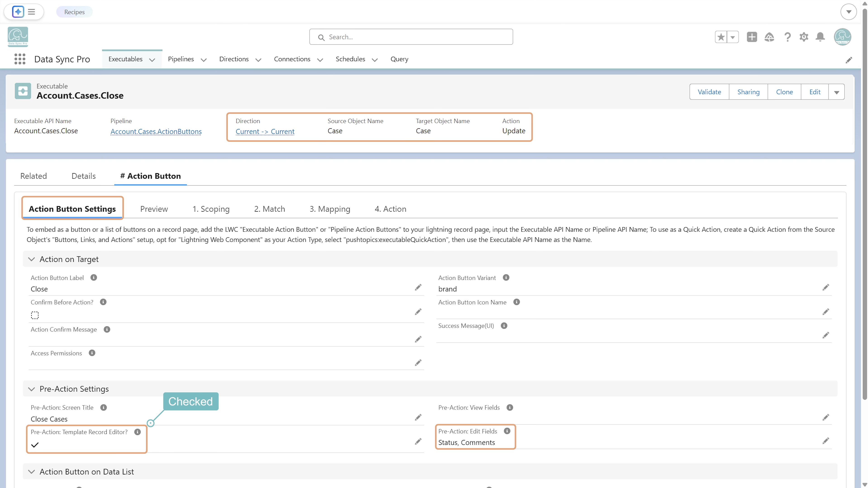
Task: Show info for Pre-Action Edit Fields
Action: tap(507, 431)
